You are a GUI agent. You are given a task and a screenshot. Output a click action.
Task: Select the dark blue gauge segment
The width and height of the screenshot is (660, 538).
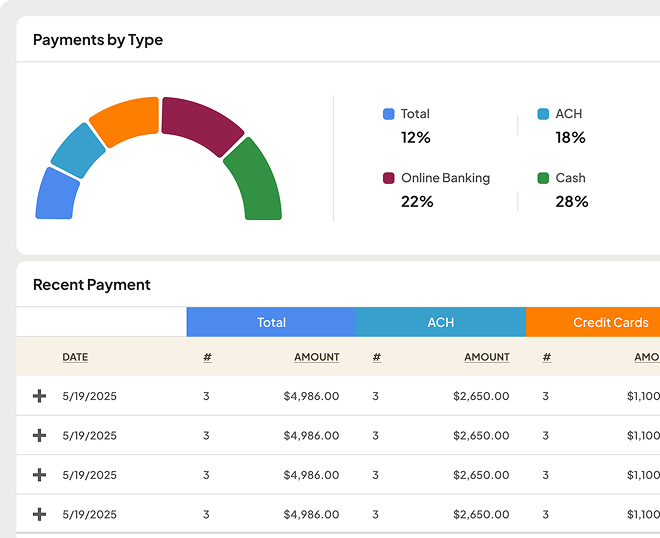(56, 195)
